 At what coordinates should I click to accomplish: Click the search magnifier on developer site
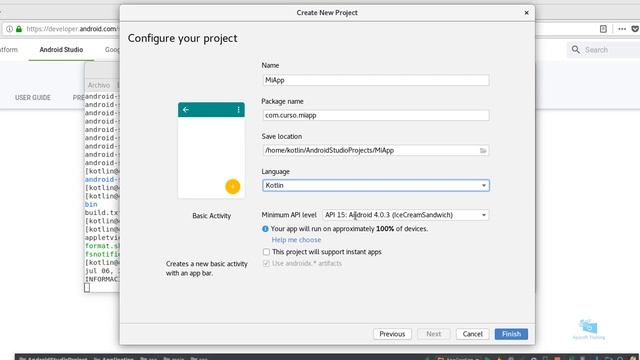pos(576,50)
